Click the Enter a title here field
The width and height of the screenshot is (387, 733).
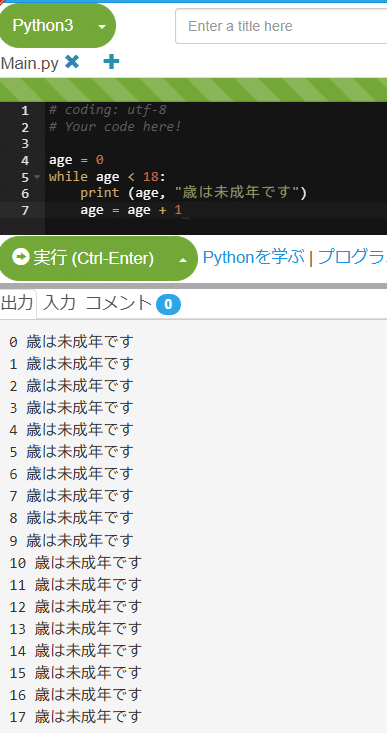(x=281, y=26)
